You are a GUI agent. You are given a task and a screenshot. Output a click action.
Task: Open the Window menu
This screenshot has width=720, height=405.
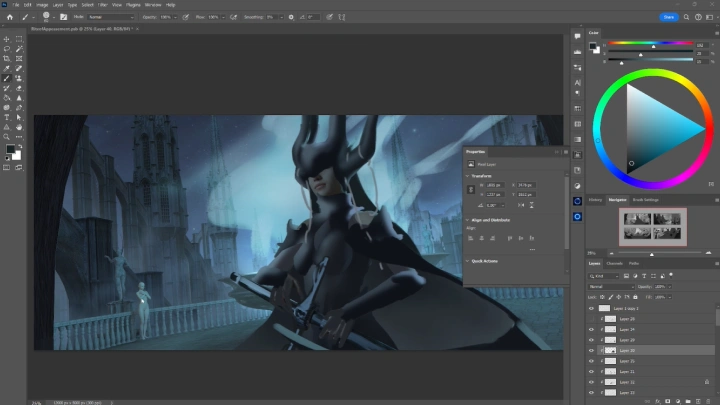(153, 5)
